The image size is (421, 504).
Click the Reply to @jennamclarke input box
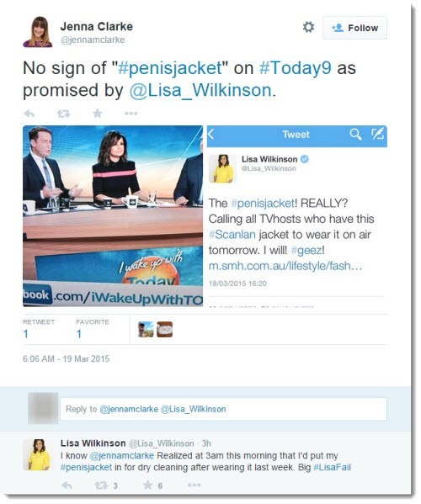(223, 409)
